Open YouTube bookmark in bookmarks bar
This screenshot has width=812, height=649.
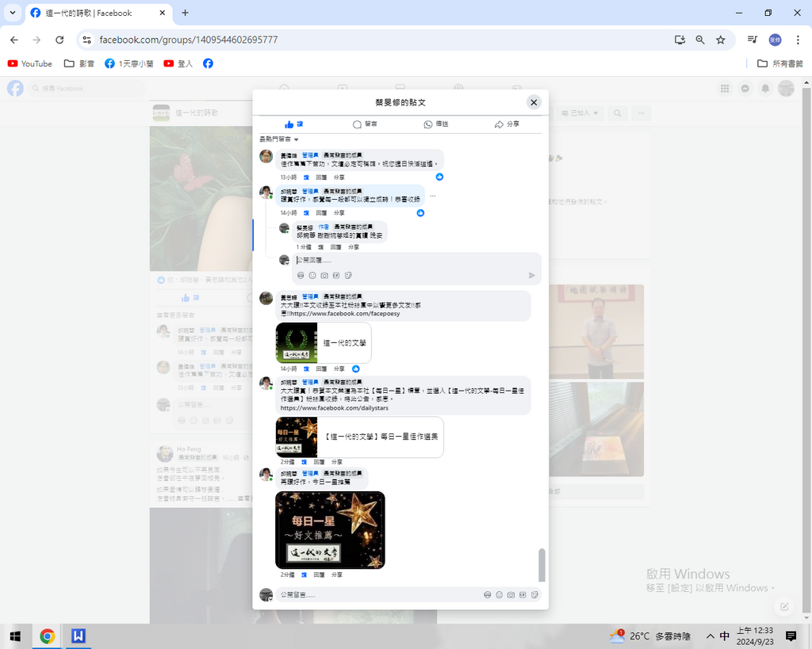[x=30, y=63]
